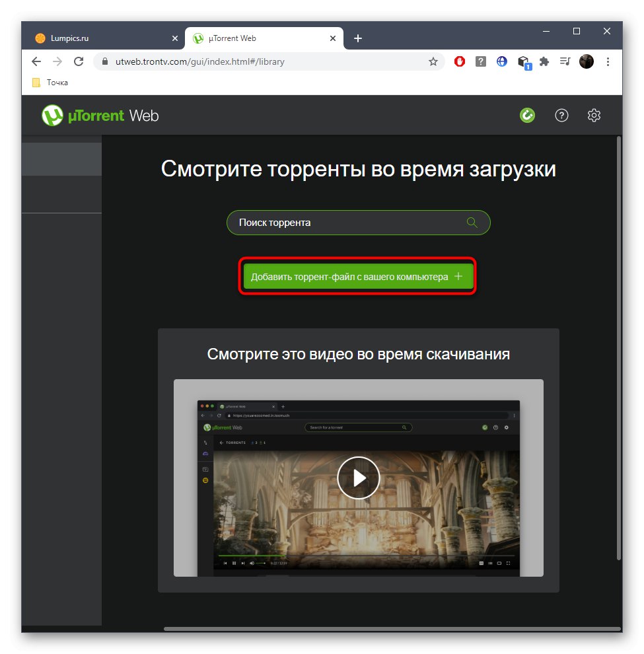Screen dimensions: 644x654
Task: Click the music playlist extension icon
Action: [565, 61]
